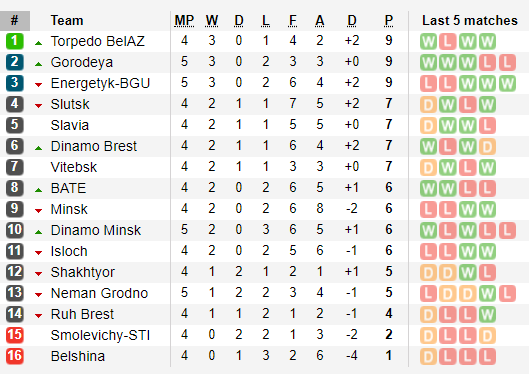Open the BATE team link
The image size is (529, 374).
pyautogui.click(x=68, y=188)
